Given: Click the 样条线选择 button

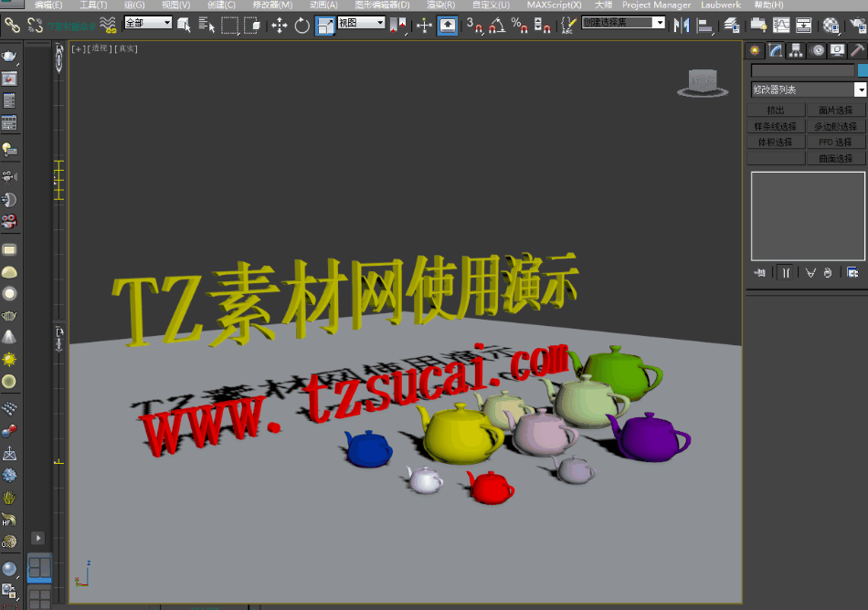Looking at the screenshot, I should click(776, 126).
